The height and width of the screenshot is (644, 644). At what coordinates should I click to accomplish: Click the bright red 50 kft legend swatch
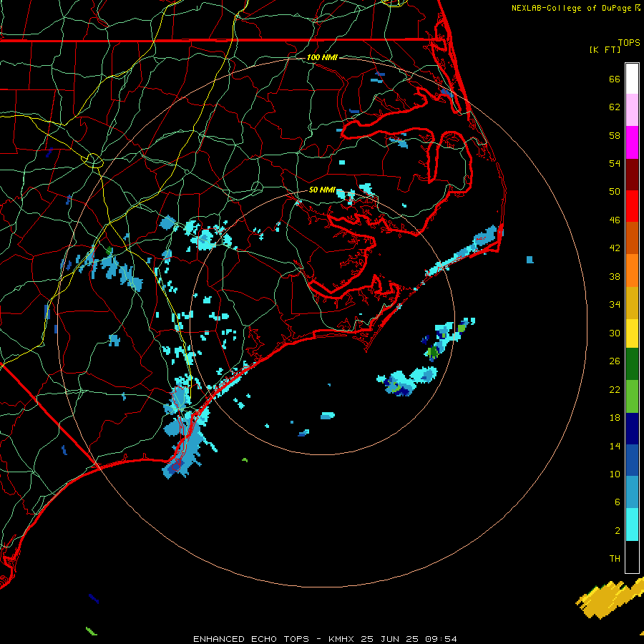point(632,206)
